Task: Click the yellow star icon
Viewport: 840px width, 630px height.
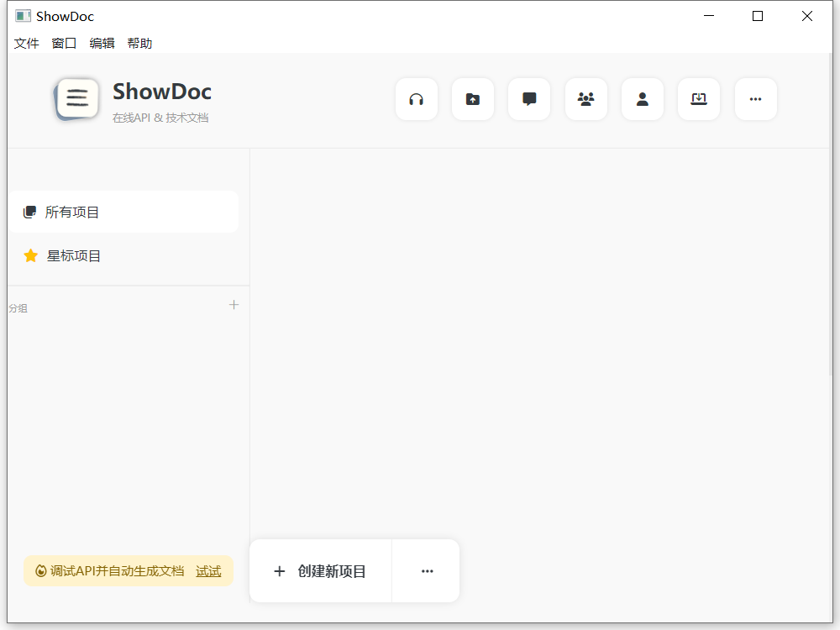Action: (x=31, y=256)
